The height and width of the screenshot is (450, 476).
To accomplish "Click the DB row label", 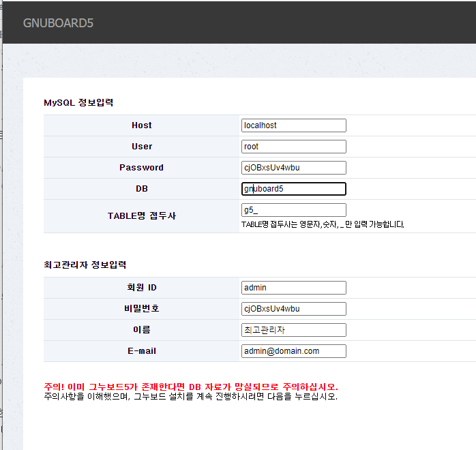I will coord(141,189).
